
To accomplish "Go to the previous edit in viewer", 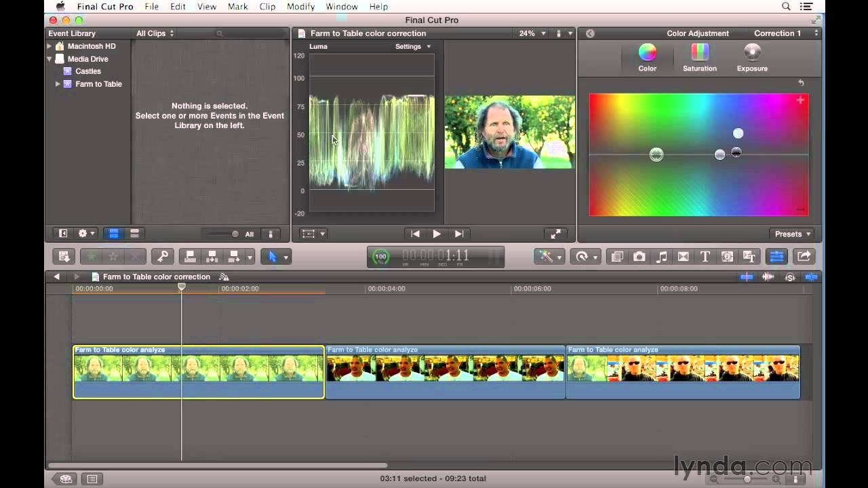I will coord(416,234).
